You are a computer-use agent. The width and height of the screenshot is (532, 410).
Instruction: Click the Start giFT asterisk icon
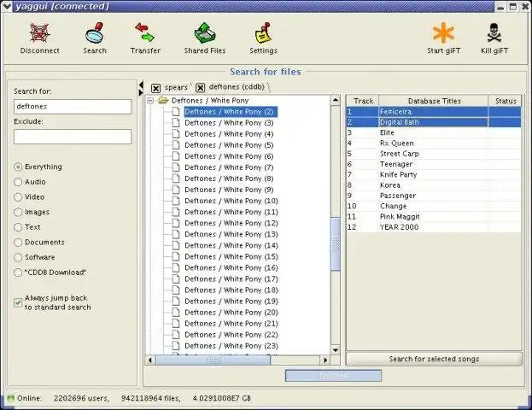coord(443,33)
